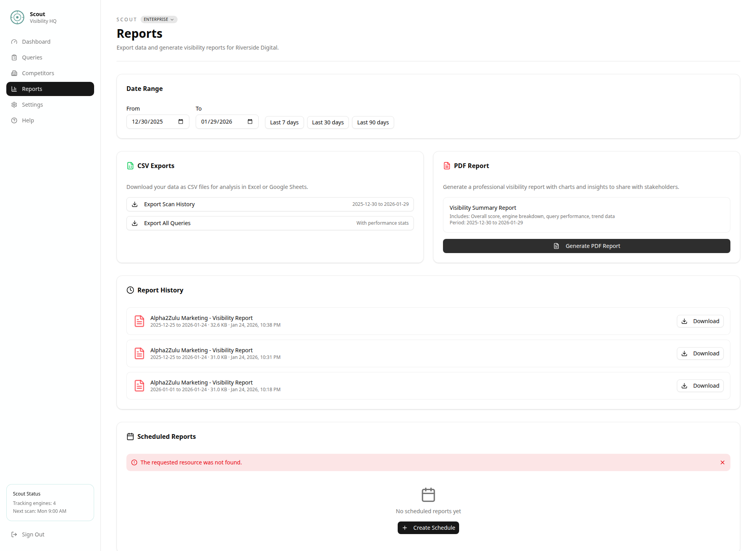Download the 10:38 PM visibility report
Viewport: 756px width, 551px height.
coord(700,321)
